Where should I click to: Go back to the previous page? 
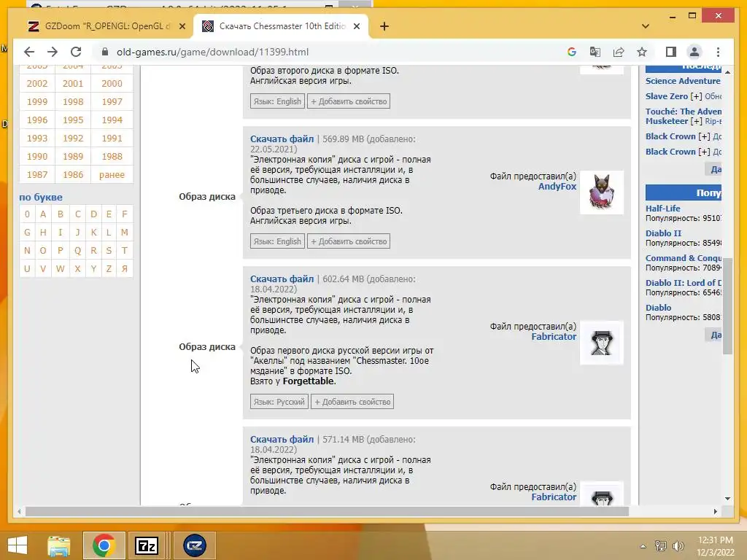tap(29, 52)
